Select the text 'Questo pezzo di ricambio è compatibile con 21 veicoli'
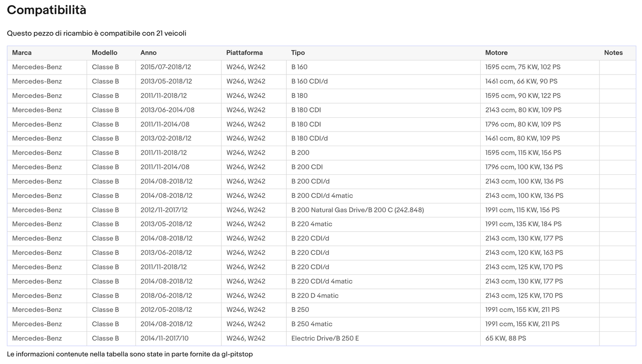The width and height of the screenshot is (642, 364). click(97, 33)
